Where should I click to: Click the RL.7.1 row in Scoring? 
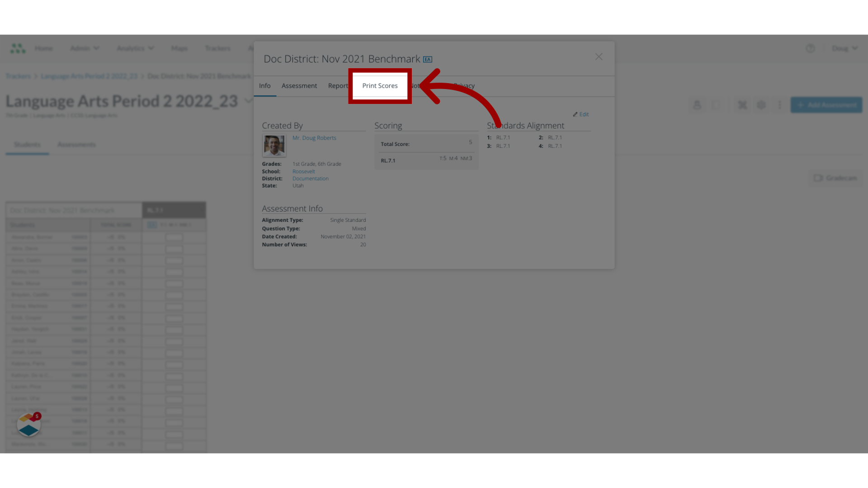pyautogui.click(x=426, y=160)
